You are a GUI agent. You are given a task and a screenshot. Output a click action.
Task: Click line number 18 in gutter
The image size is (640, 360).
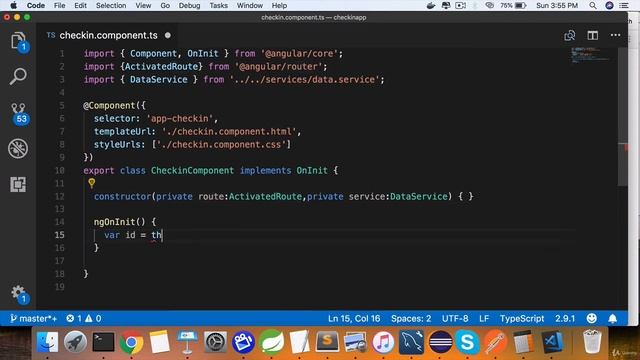coord(60,273)
